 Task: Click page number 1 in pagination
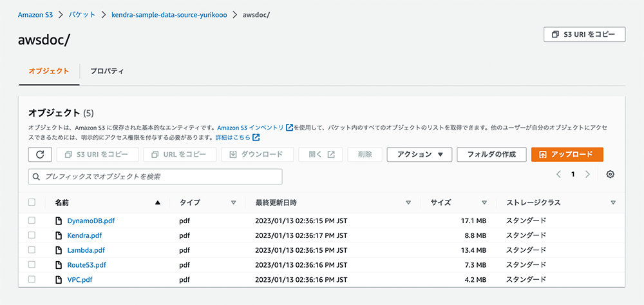point(573,174)
